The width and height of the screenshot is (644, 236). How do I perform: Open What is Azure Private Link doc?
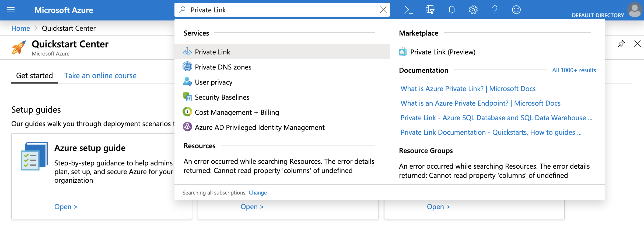coord(468,89)
